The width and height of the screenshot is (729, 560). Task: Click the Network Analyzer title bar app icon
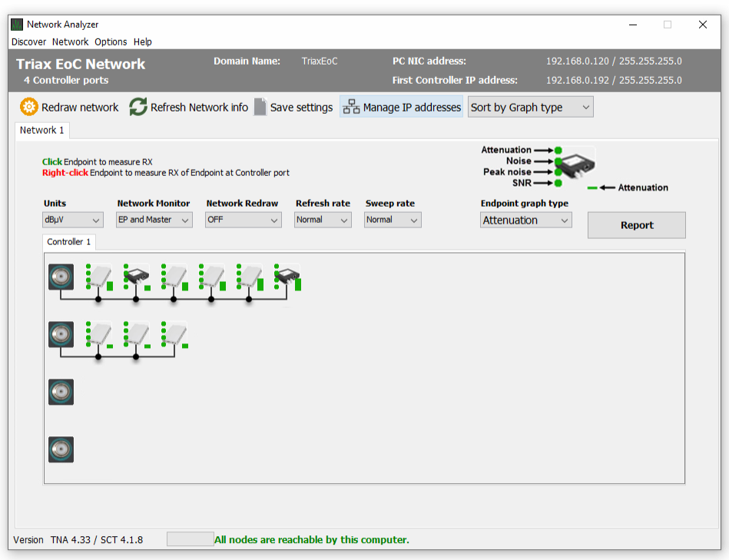click(x=17, y=25)
